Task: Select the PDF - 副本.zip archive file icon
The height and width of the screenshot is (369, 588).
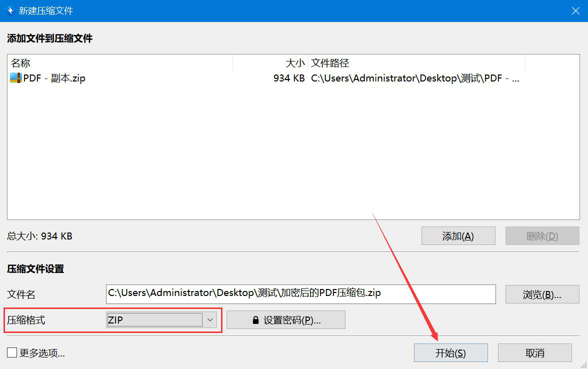Action: 16,78
